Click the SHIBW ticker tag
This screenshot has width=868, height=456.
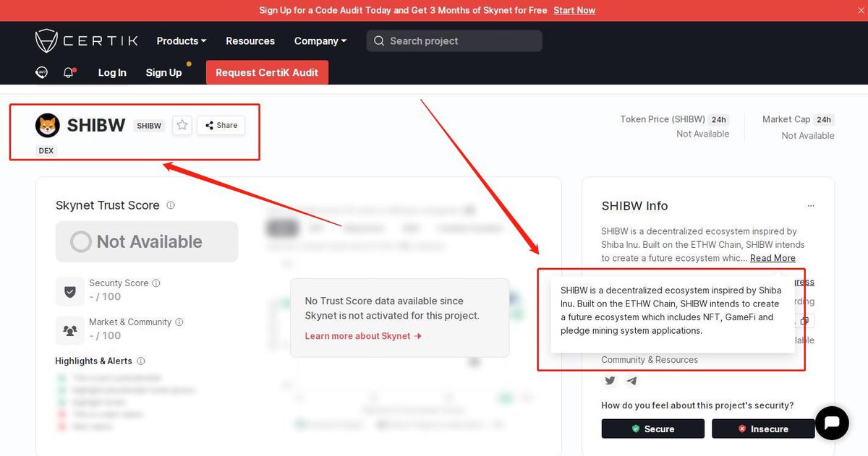(149, 126)
